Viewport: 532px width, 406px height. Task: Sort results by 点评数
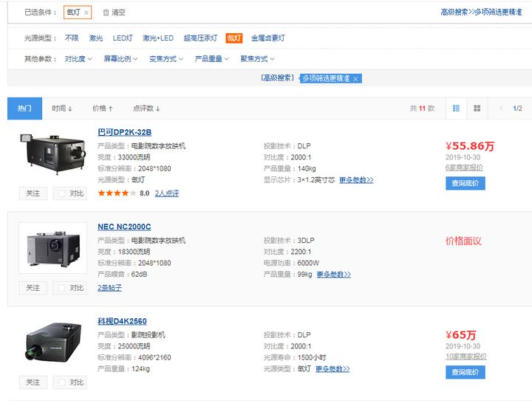point(146,109)
